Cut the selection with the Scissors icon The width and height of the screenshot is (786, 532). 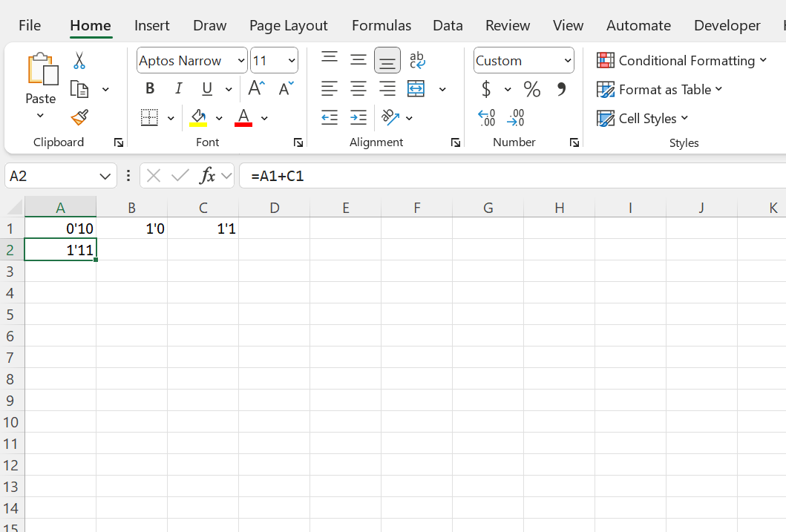79,59
